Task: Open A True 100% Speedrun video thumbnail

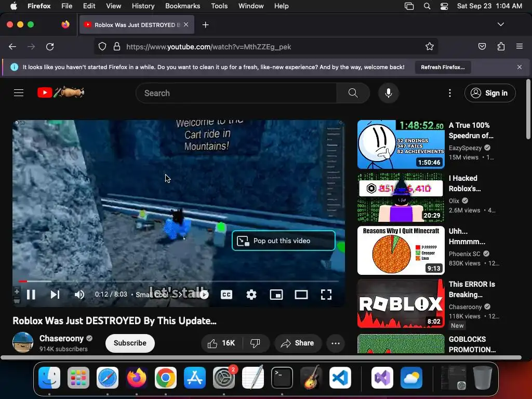Action: (401, 144)
